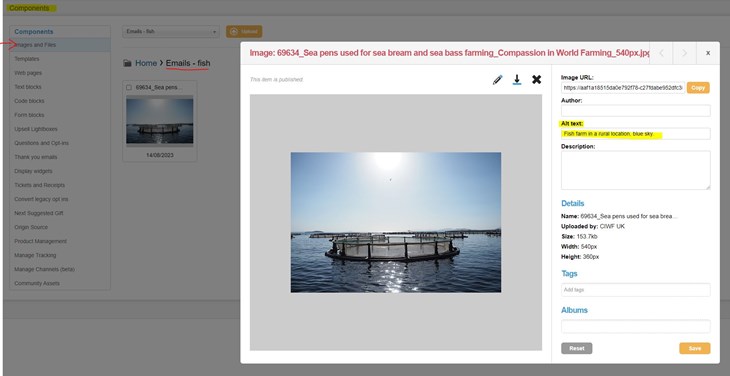
Task: Click the Albums section heading
Action: coord(575,310)
